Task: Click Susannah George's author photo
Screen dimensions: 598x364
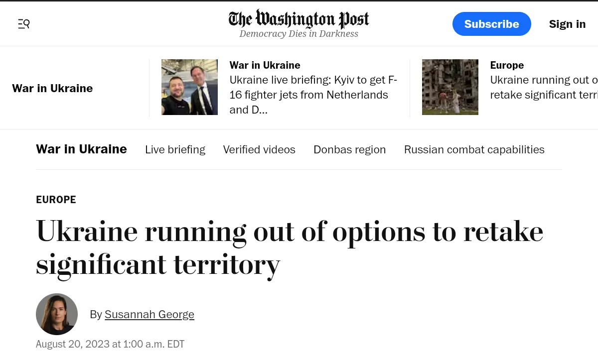Action: (57, 314)
